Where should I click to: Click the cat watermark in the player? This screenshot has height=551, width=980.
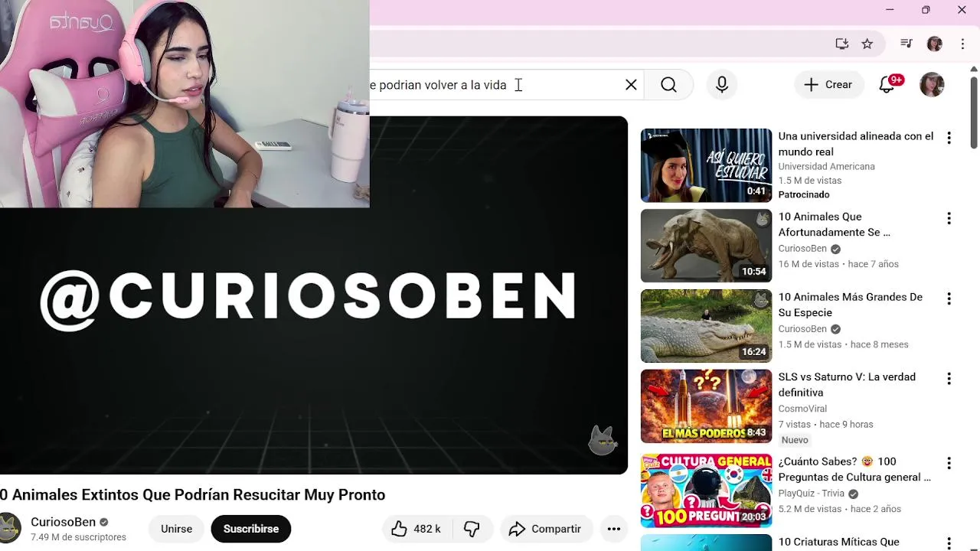click(603, 441)
